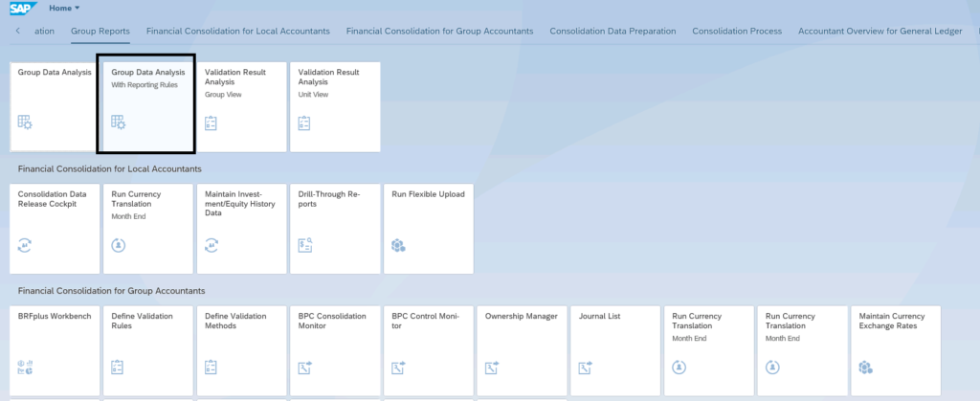Click Financial Consolidation for Group Accountants section heading

(112, 291)
